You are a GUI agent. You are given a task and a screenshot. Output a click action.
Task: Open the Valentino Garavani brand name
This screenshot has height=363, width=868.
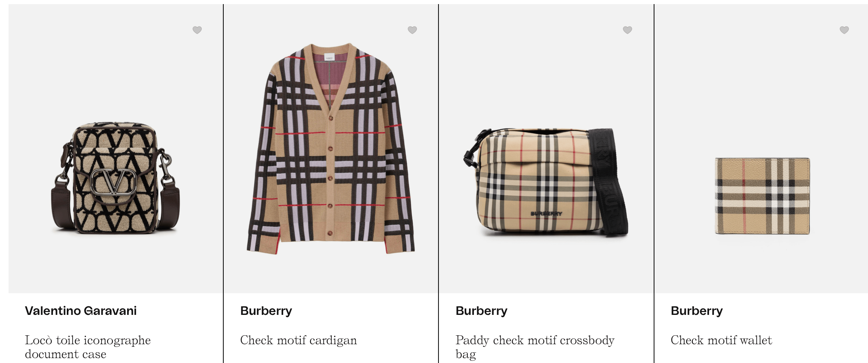[81, 311]
